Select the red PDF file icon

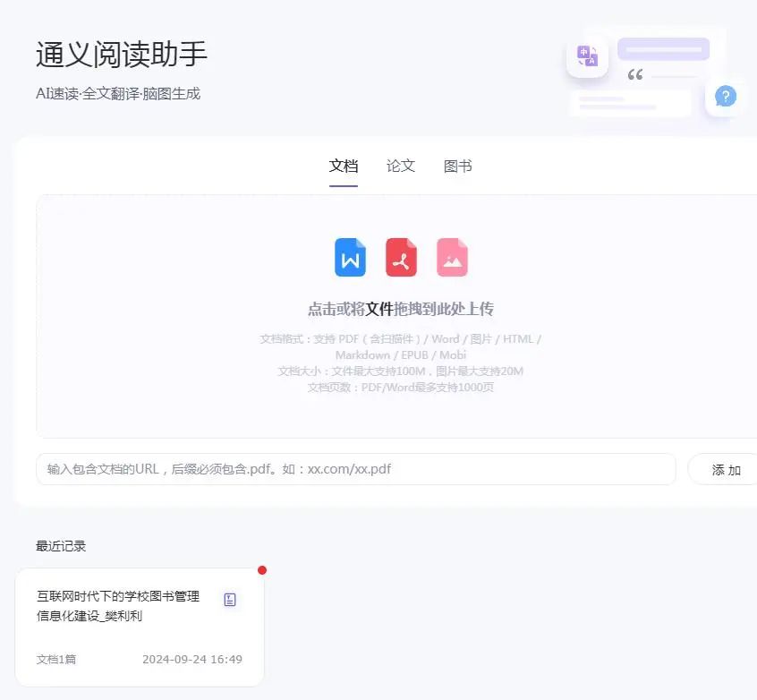[x=401, y=257]
